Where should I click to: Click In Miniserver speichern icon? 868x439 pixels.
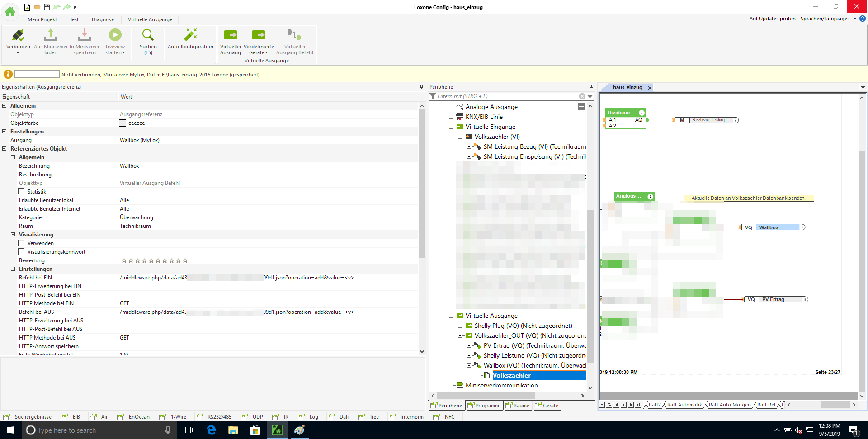(x=85, y=36)
